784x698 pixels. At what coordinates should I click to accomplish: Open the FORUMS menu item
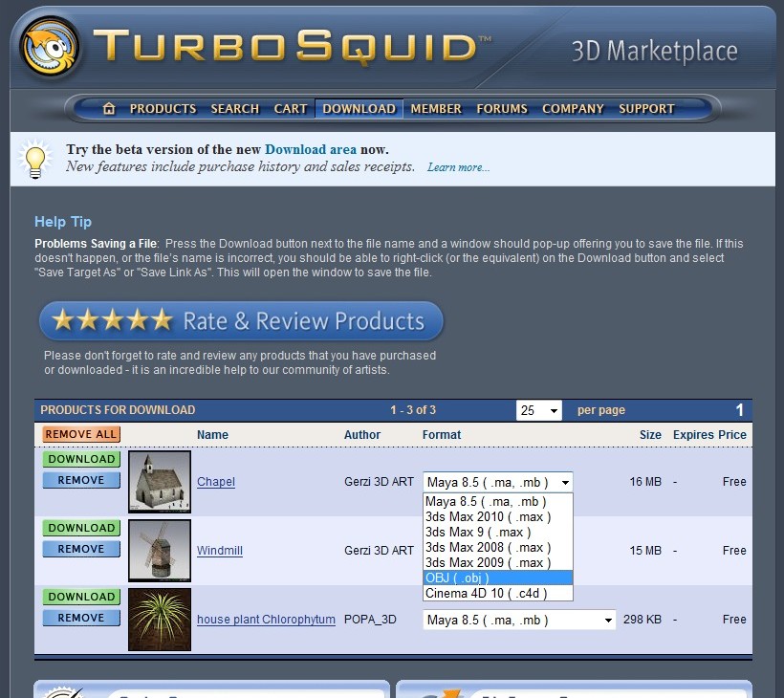[502, 108]
